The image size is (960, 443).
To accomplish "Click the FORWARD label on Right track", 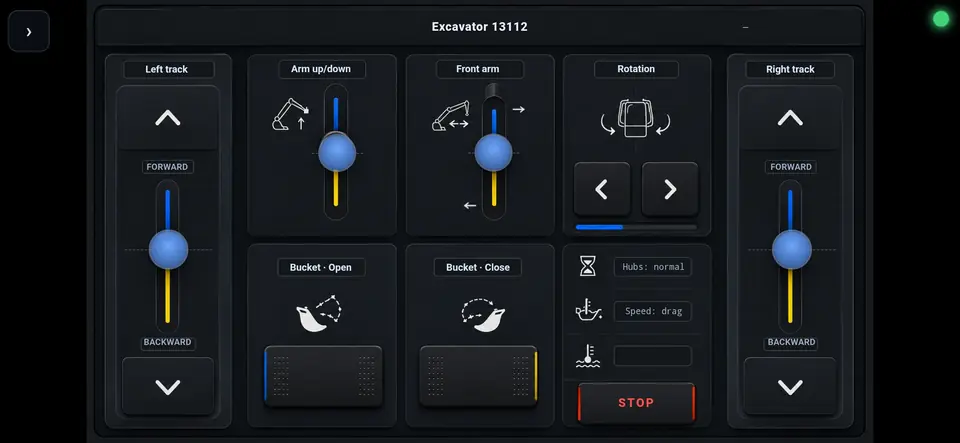I will (x=790, y=166).
